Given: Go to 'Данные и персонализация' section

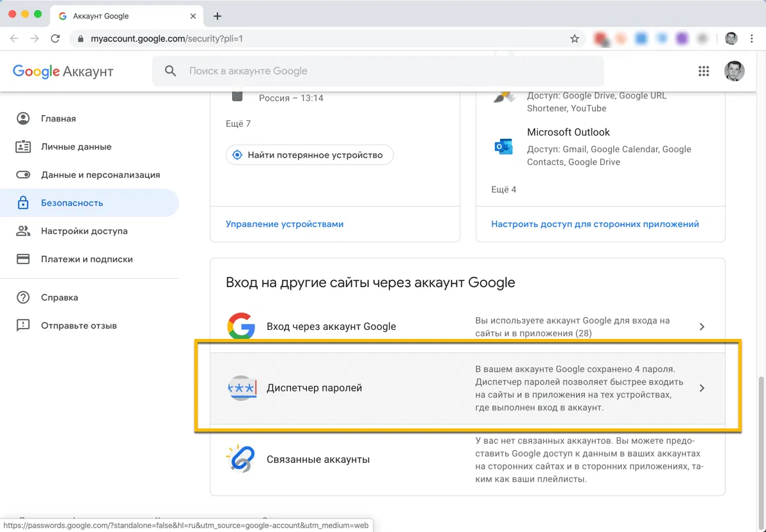Looking at the screenshot, I should click(100, 175).
